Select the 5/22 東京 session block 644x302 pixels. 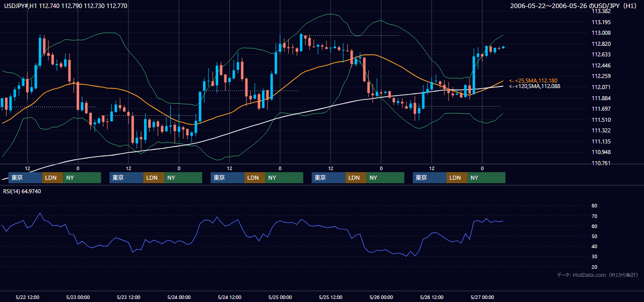(x=25, y=178)
